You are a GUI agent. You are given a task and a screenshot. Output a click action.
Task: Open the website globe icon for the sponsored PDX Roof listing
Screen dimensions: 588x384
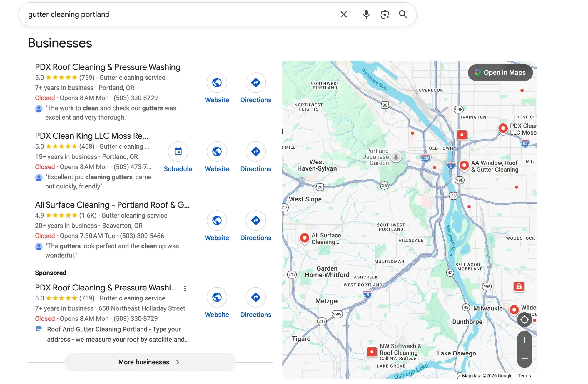click(x=217, y=297)
